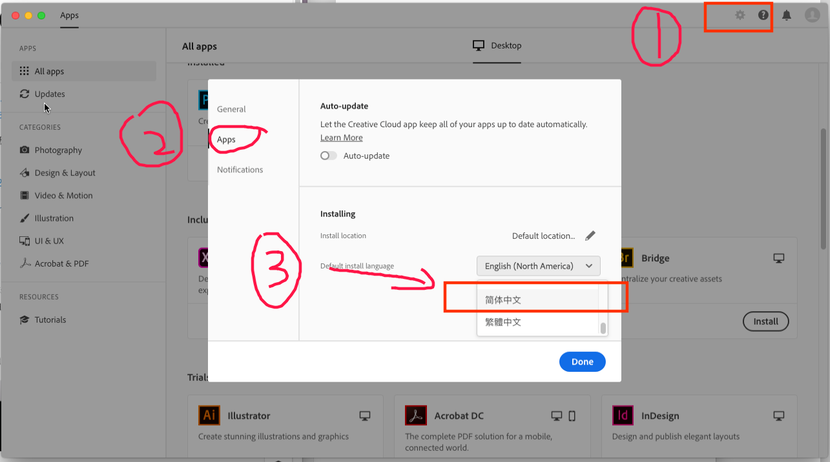This screenshot has width=830, height=462.
Task: Select 繁體中文 language option
Action: pyautogui.click(x=538, y=322)
